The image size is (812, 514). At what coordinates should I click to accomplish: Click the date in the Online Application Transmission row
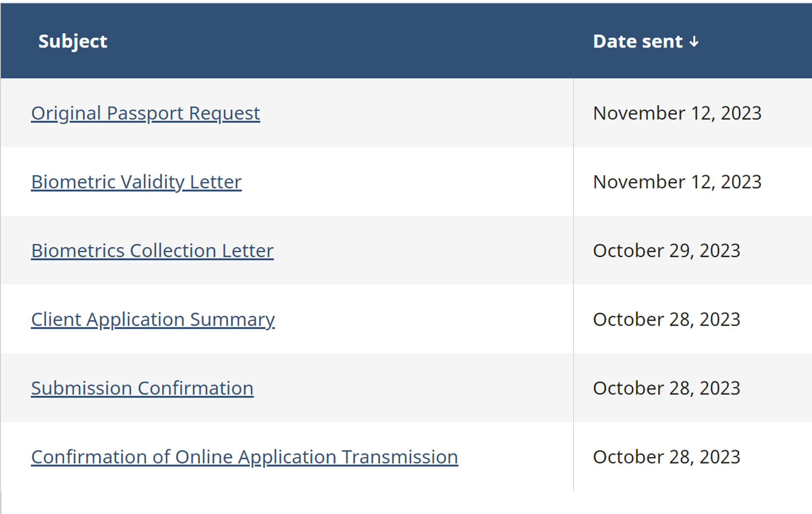coord(666,457)
